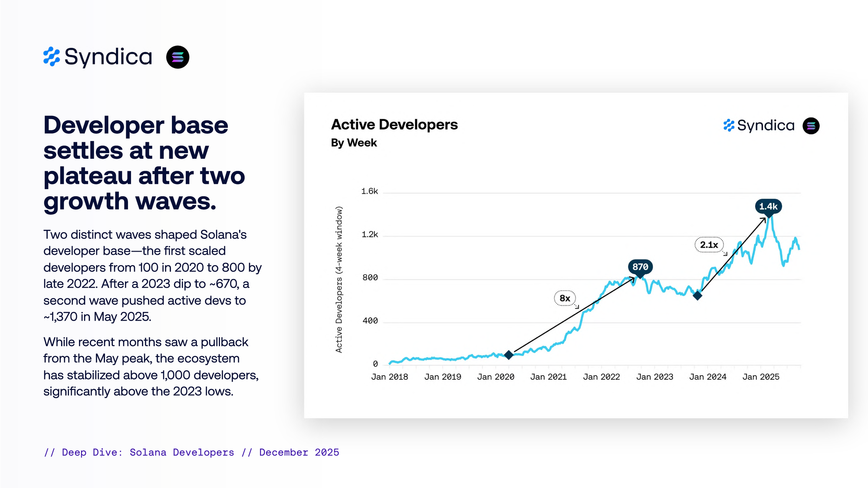Image resolution: width=868 pixels, height=488 pixels.
Task: Click the Syndica logo inside the chart
Action: 759,125
